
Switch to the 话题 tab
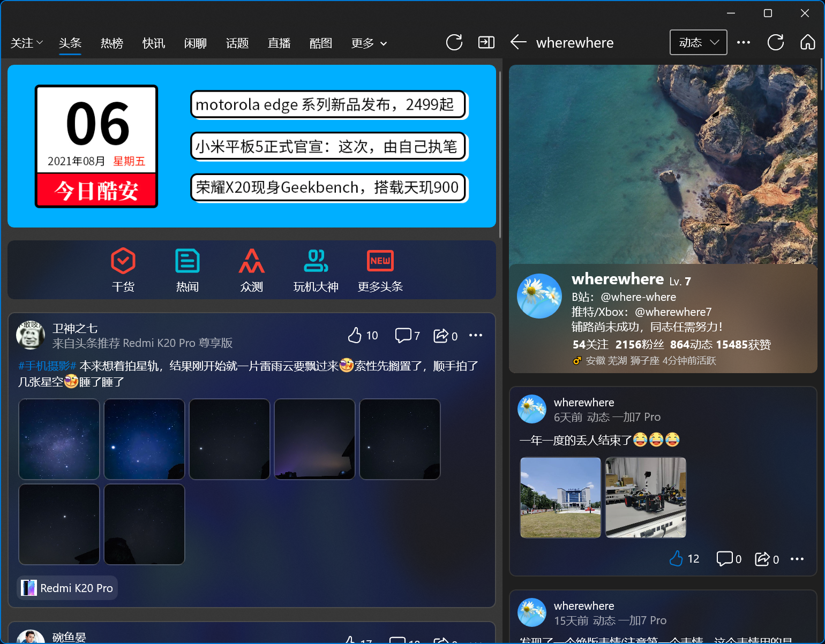pyautogui.click(x=237, y=43)
